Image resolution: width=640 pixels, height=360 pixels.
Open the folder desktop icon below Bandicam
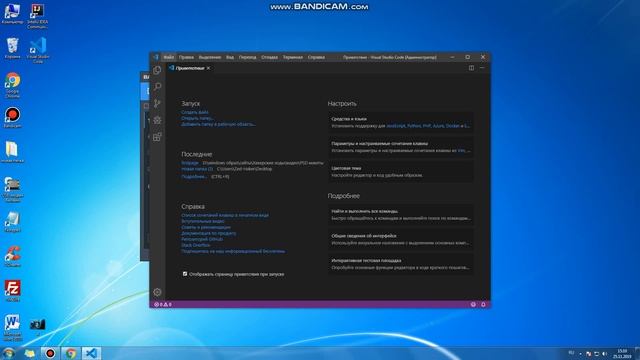12,152
